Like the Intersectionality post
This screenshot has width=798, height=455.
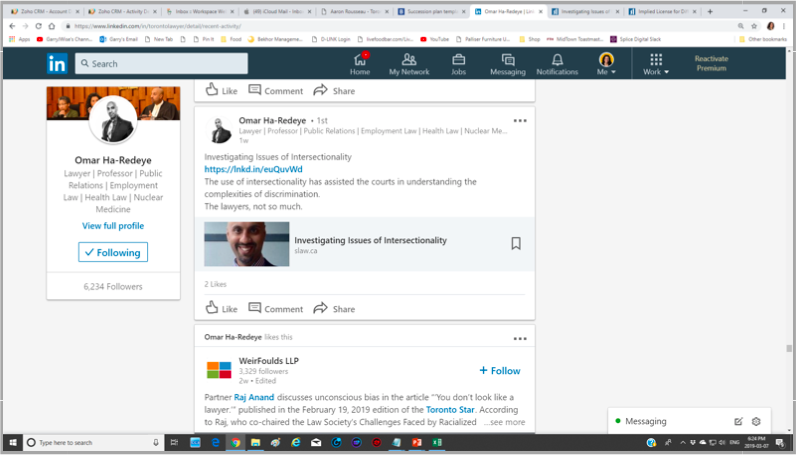click(x=221, y=308)
